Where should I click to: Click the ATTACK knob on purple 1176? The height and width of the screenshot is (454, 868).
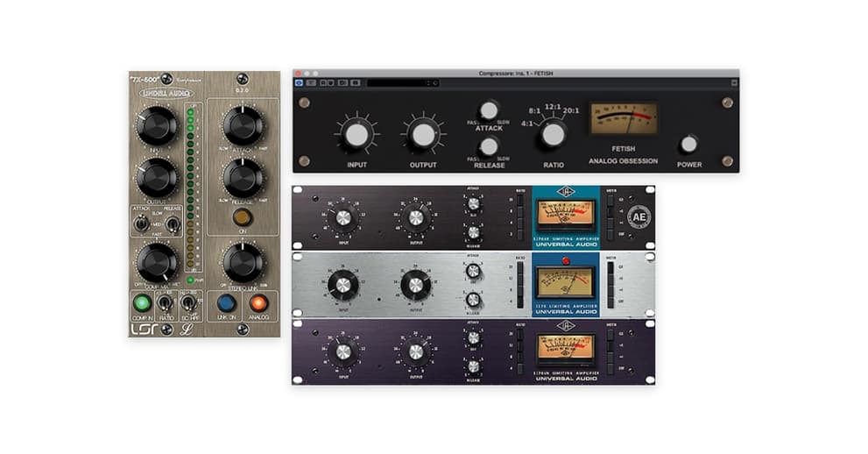click(x=473, y=337)
